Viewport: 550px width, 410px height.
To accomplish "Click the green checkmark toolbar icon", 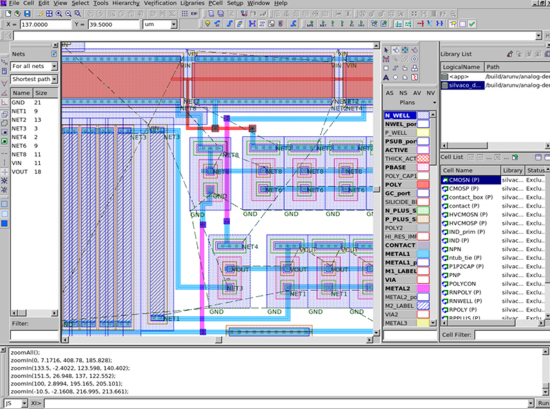I will 472,24.
